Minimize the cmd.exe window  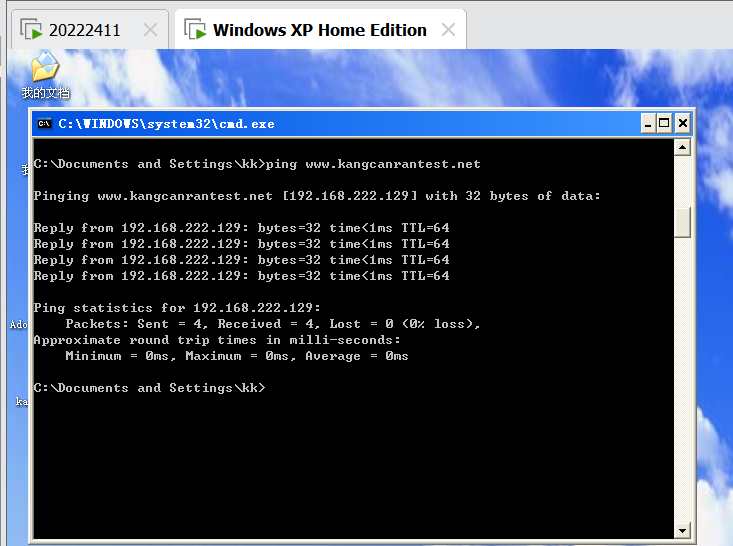pyautogui.click(x=647, y=123)
